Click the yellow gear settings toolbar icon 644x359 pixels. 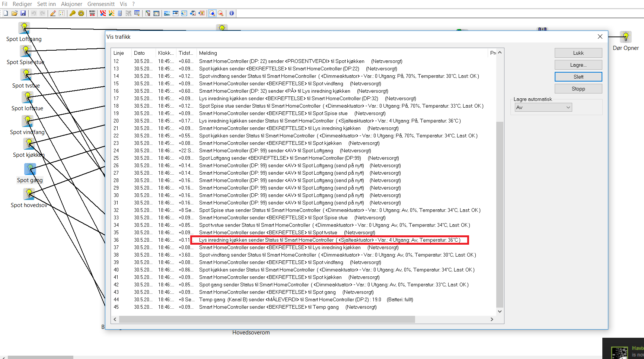(x=81, y=13)
